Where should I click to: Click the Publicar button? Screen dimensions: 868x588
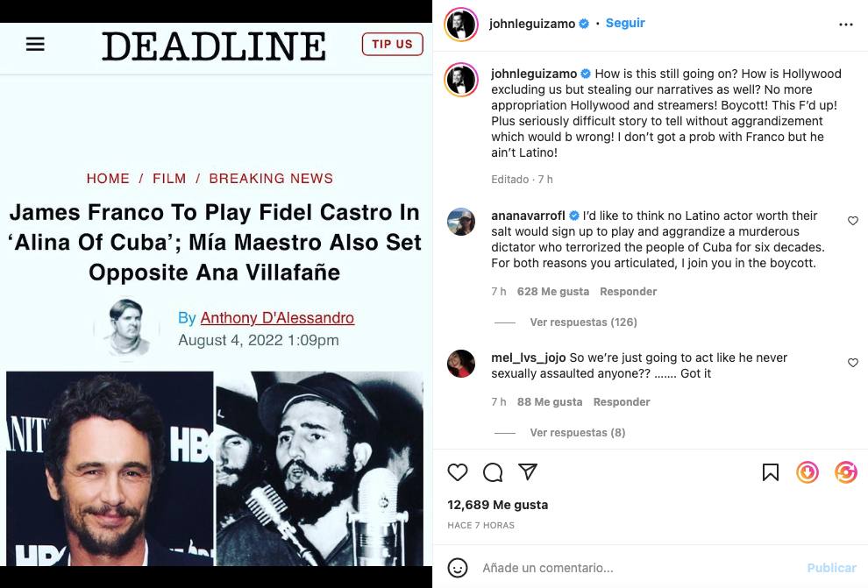831,568
